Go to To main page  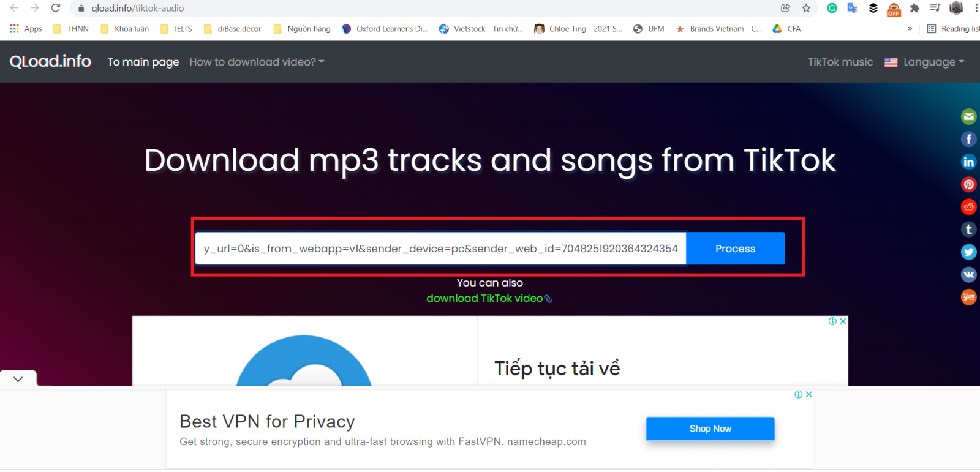point(143,62)
